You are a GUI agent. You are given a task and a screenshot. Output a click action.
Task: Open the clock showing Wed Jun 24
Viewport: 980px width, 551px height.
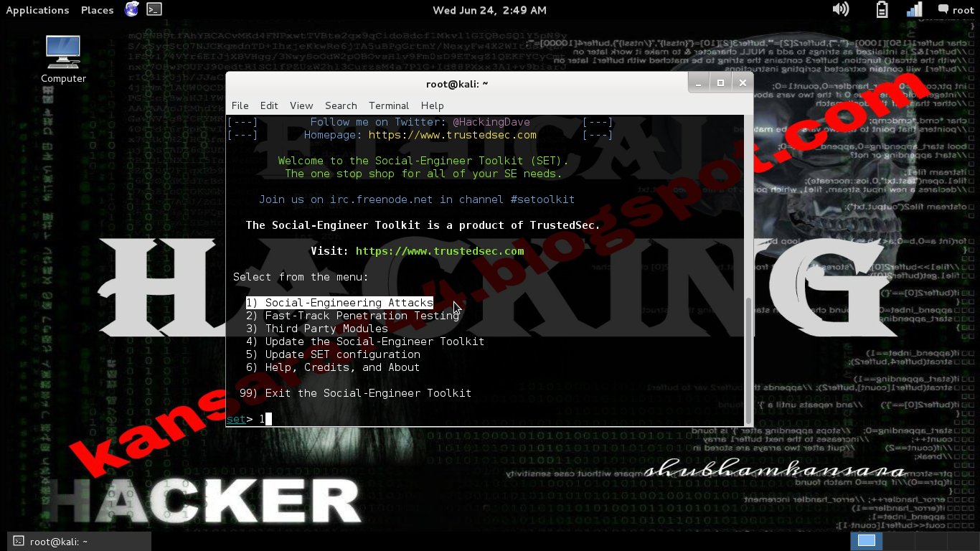point(489,10)
